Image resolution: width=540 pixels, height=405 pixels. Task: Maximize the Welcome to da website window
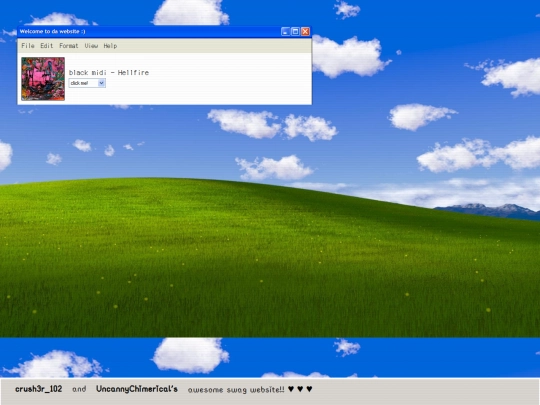pyautogui.click(x=295, y=31)
